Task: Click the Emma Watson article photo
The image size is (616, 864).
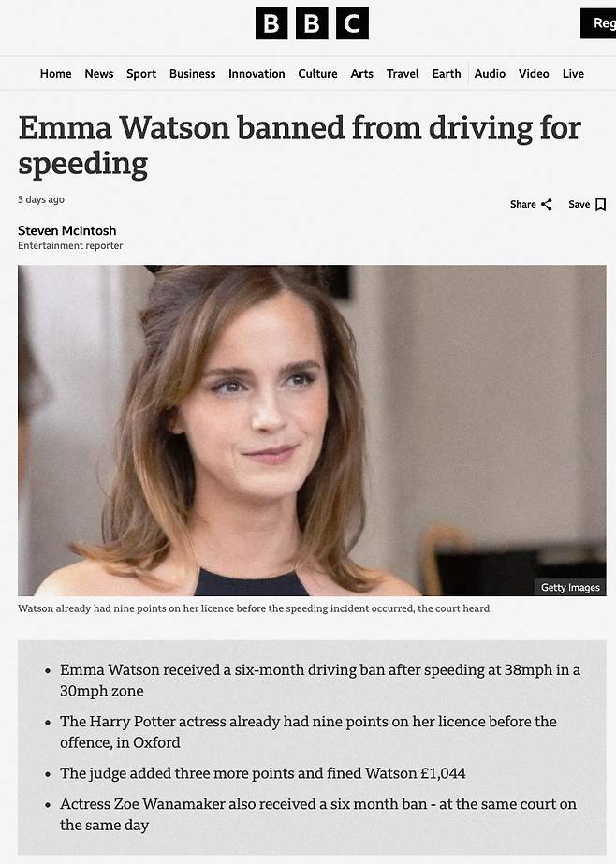Action: [x=312, y=431]
